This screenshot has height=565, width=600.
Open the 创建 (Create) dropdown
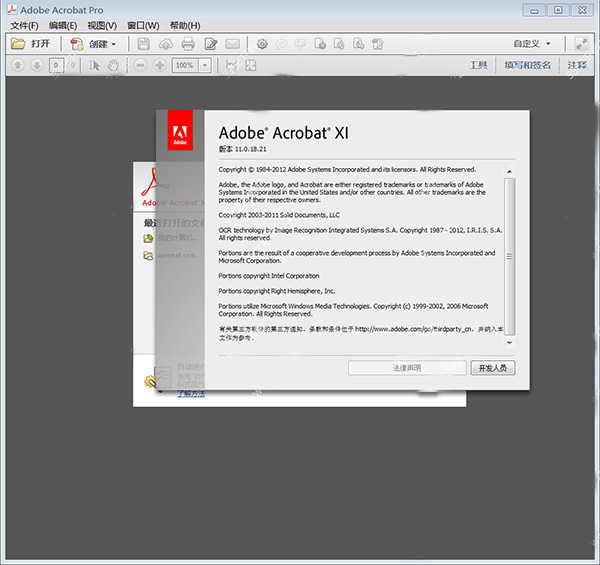(x=93, y=44)
